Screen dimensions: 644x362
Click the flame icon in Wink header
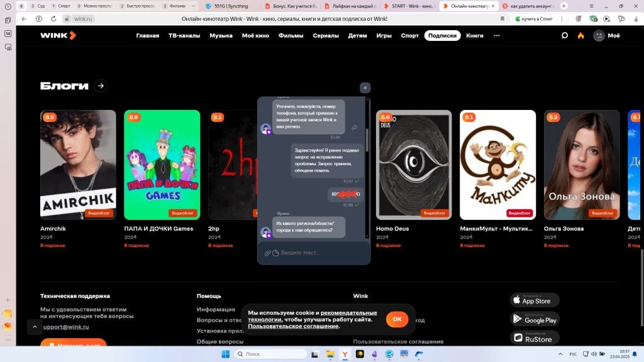pos(580,36)
